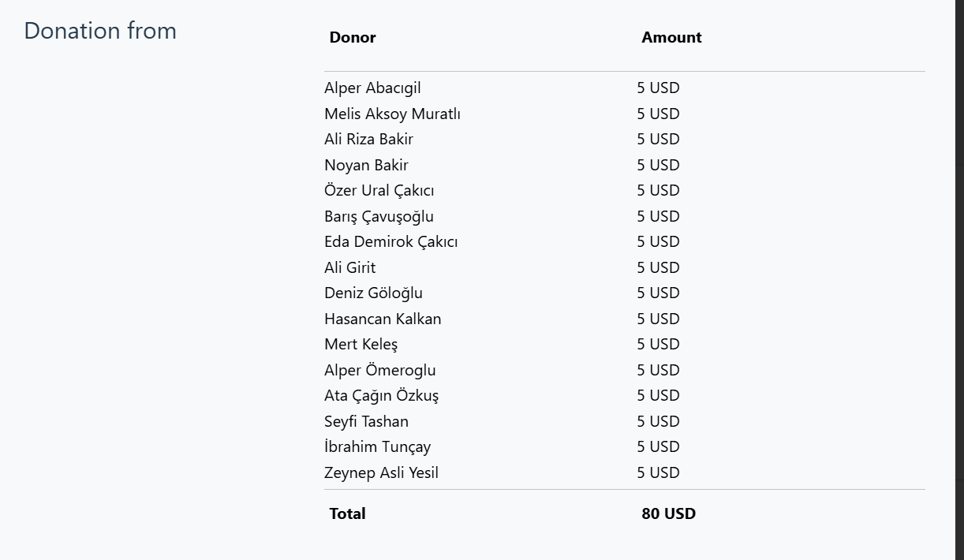Image resolution: width=964 pixels, height=560 pixels.
Task: Click donor name Ali Girit
Action: (349, 267)
